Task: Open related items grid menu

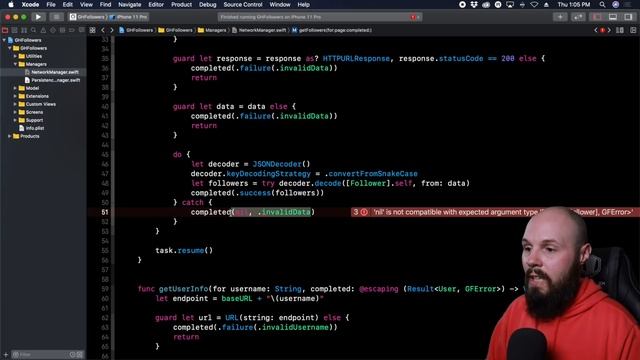Action: click(93, 30)
